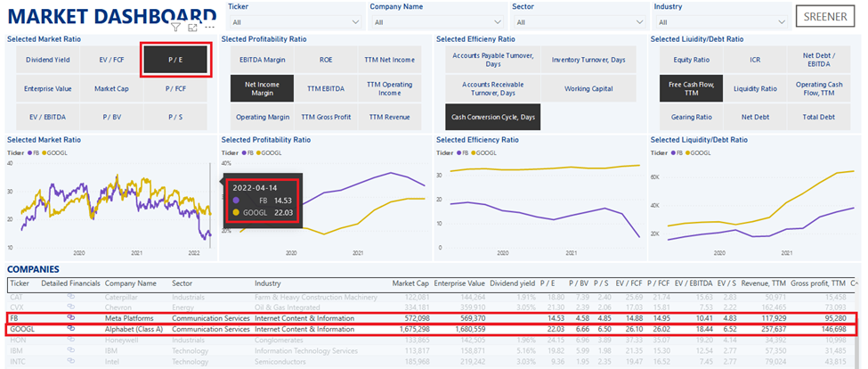Select the ROE profitability ratio tile
The height and width of the screenshot is (369, 868).
click(x=326, y=60)
